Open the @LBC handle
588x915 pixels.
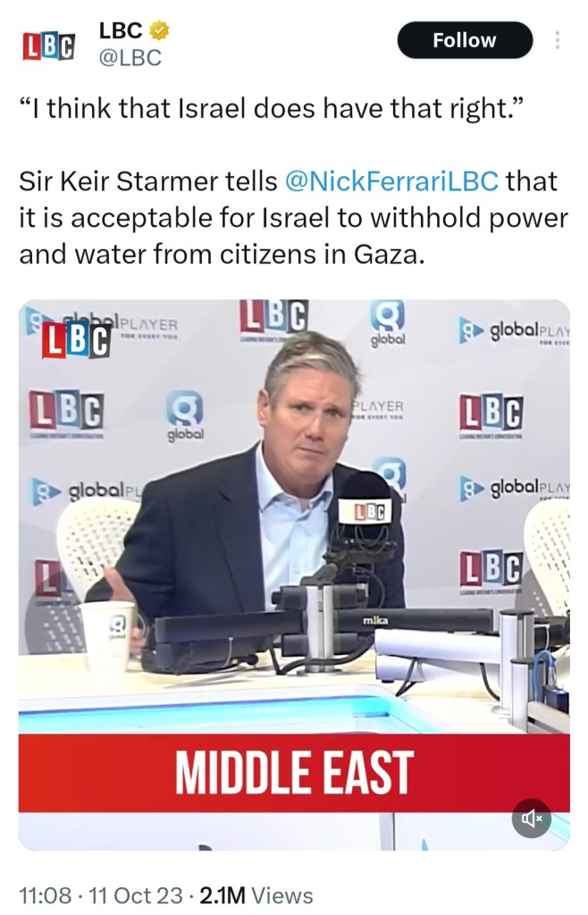(130, 58)
